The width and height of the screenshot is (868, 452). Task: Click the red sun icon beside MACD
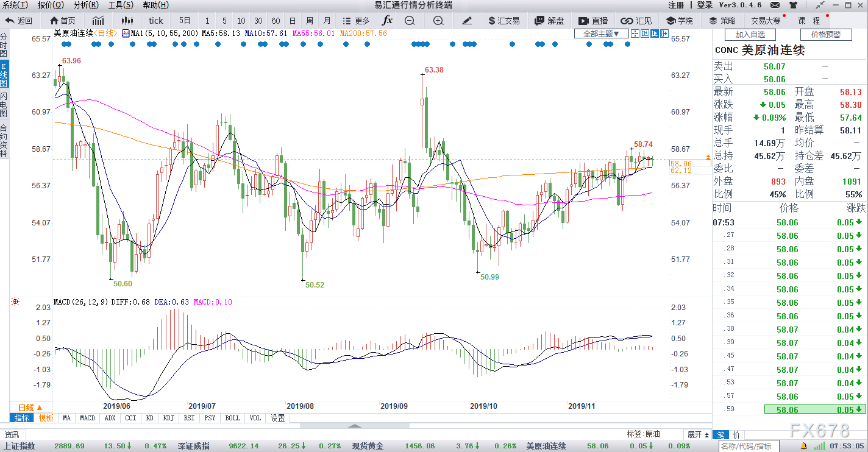tap(15, 302)
